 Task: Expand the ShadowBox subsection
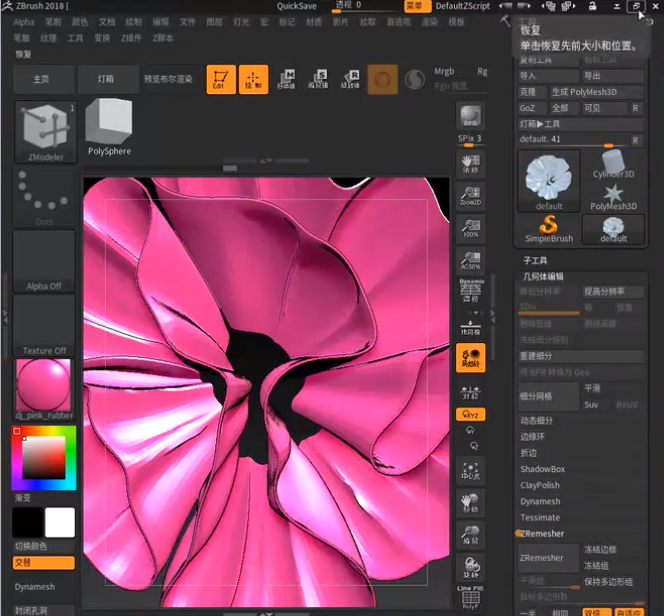pos(543,469)
